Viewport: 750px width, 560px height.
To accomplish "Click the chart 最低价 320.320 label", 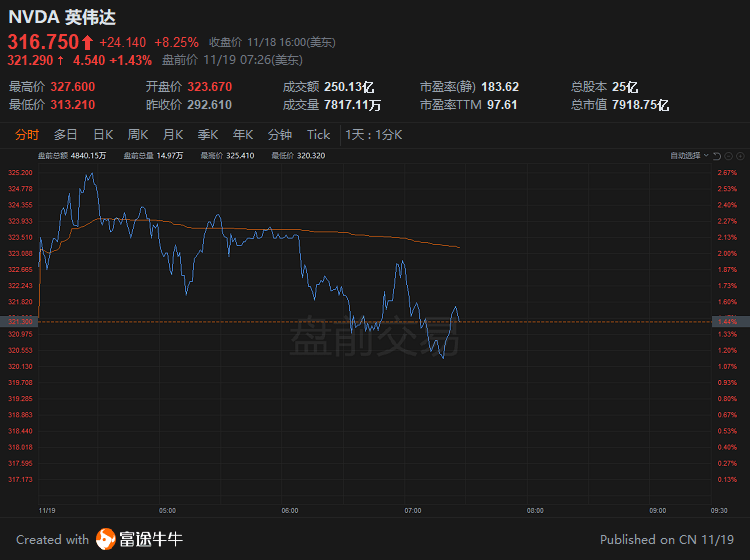I will tap(298, 155).
